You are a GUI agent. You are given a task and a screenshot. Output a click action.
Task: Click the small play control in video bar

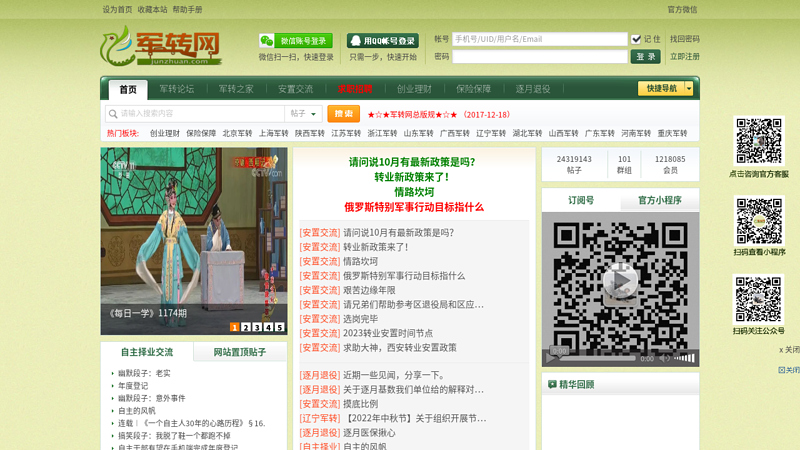click(551, 359)
